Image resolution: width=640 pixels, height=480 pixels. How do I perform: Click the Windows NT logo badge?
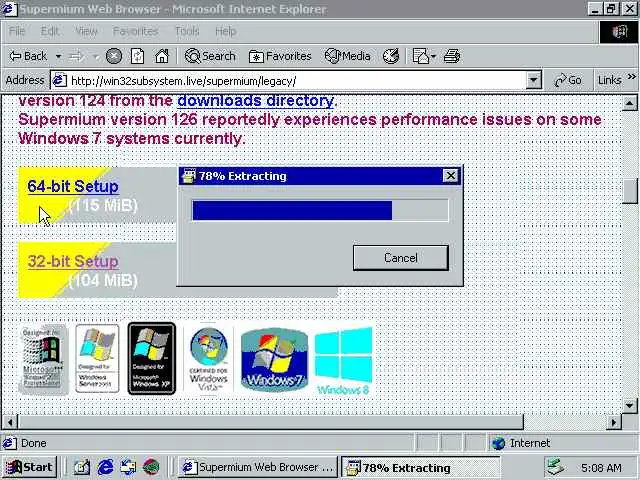pyautogui.click(x=43, y=359)
